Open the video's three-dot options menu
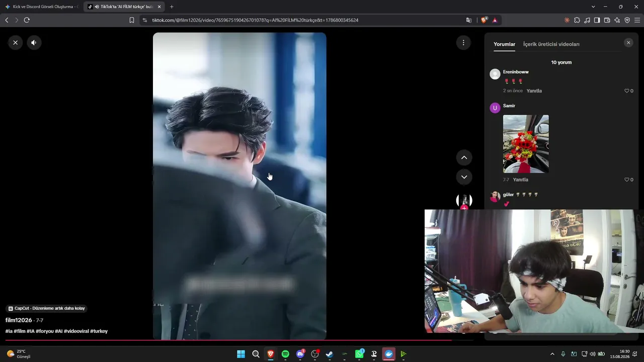 click(463, 43)
